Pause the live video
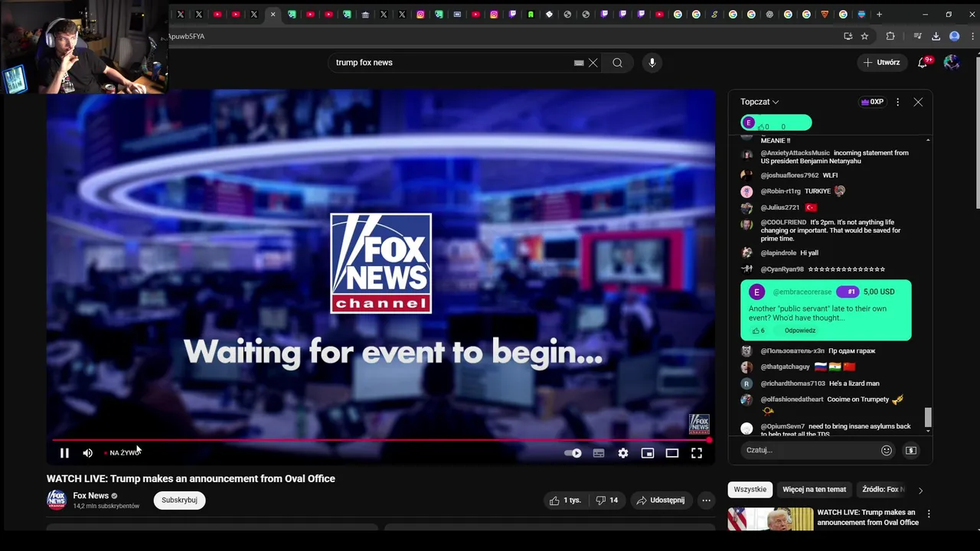Image resolution: width=980 pixels, height=551 pixels. click(64, 453)
